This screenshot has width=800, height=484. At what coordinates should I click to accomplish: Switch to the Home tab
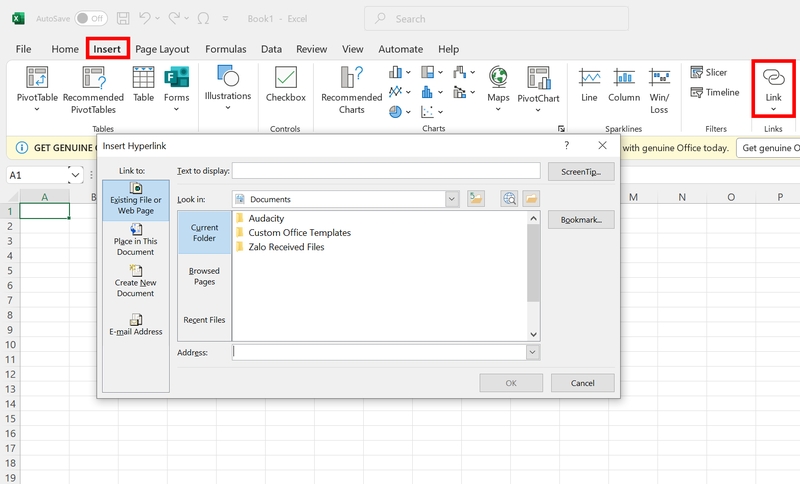[x=65, y=49]
